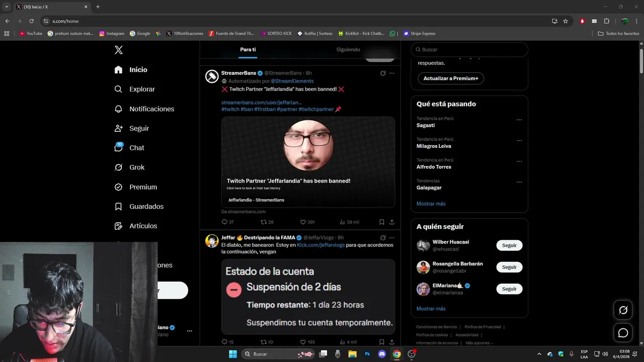The image size is (644, 362).
Task: View the 39 mil views stat of StreamerBans post
Action: [349, 222]
